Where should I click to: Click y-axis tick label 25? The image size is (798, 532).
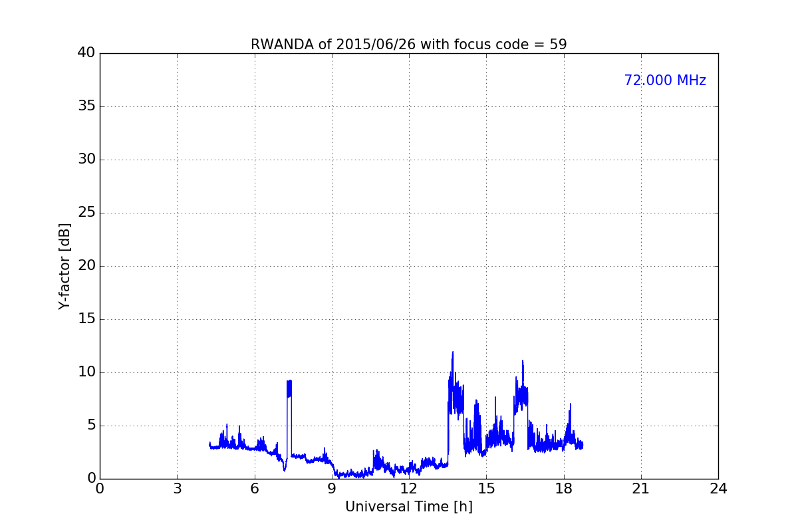tap(86, 213)
